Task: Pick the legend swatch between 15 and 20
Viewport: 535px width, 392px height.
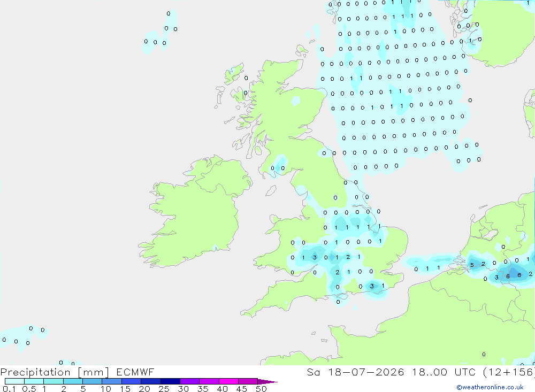Action: click(x=132, y=381)
